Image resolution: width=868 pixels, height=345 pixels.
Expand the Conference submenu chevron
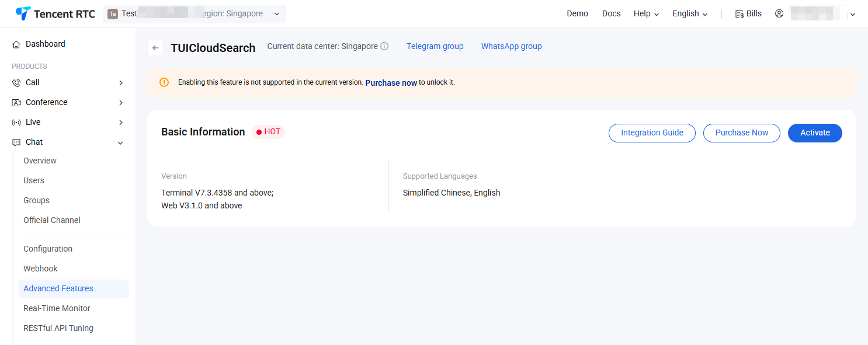121,103
